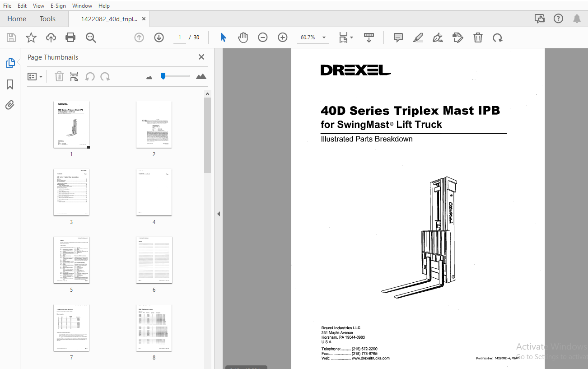Viewport: 588px width, 369px height.
Task: Open the thumbnails options dropdown
Action: 35,77
